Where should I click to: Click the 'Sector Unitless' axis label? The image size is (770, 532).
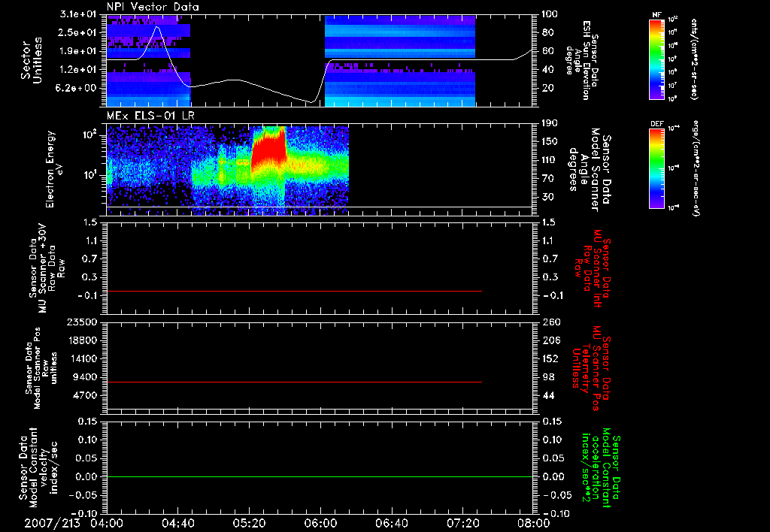point(32,60)
